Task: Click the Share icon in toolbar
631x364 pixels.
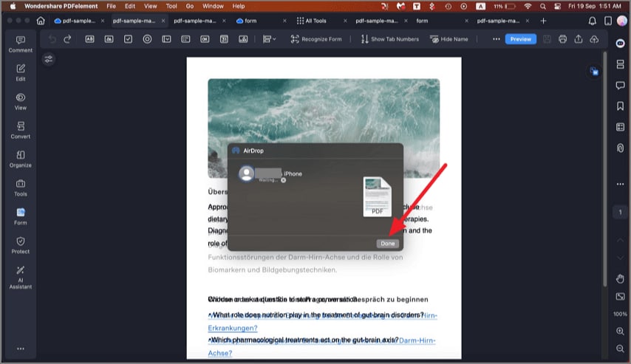Action: [579, 39]
